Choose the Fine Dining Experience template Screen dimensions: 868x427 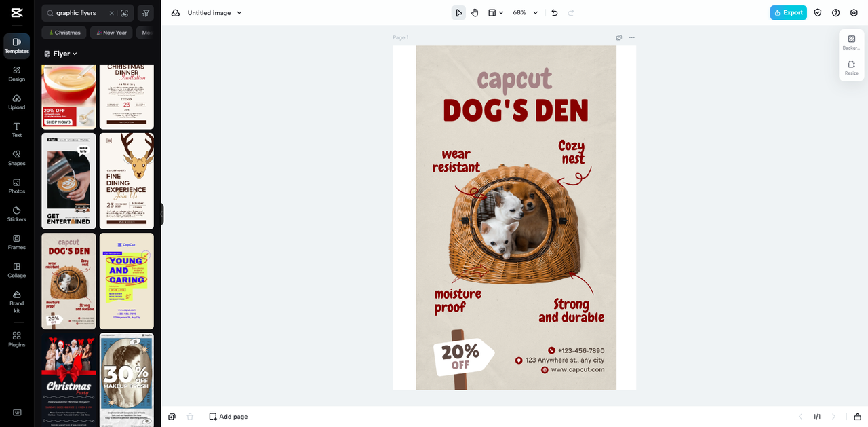[127, 181]
